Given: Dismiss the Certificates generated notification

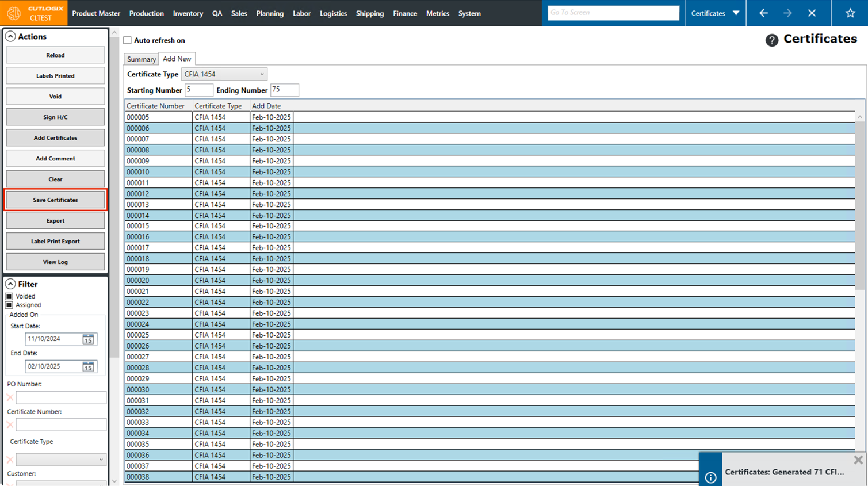Looking at the screenshot, I should [x=858, y=460].
